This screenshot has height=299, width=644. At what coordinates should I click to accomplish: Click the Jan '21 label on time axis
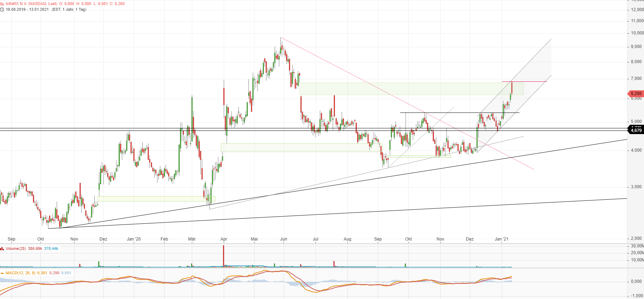click(501, 239)
